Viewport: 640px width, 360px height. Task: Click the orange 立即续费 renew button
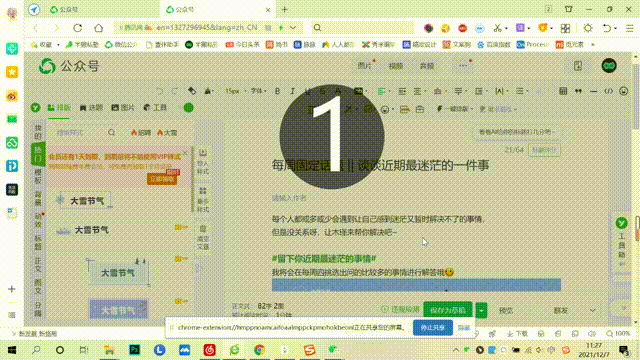click(162, 179)
